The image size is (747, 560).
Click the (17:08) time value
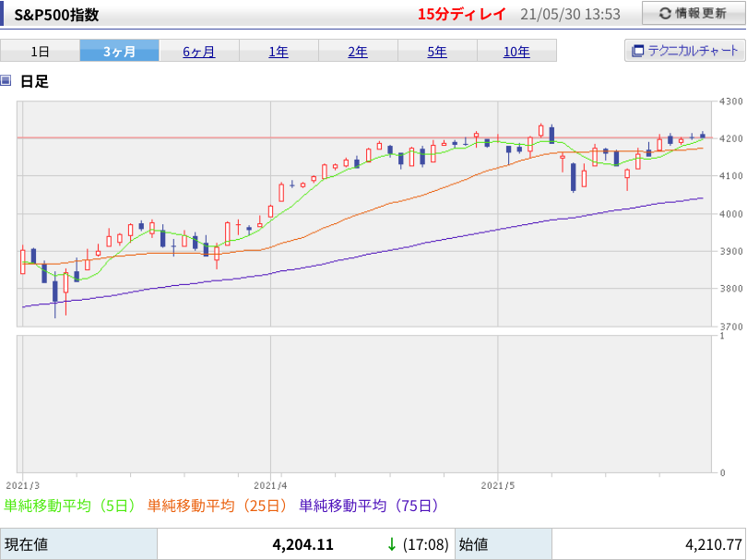point(425,544)
